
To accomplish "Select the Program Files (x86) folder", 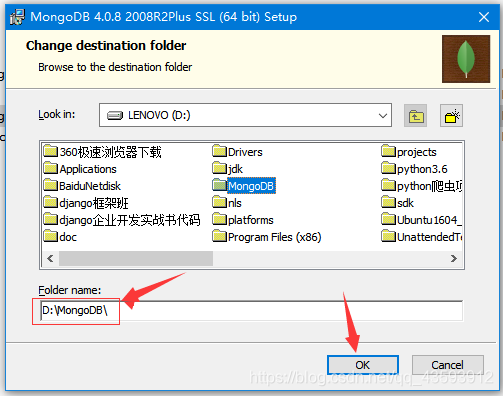I will [267, 237].
